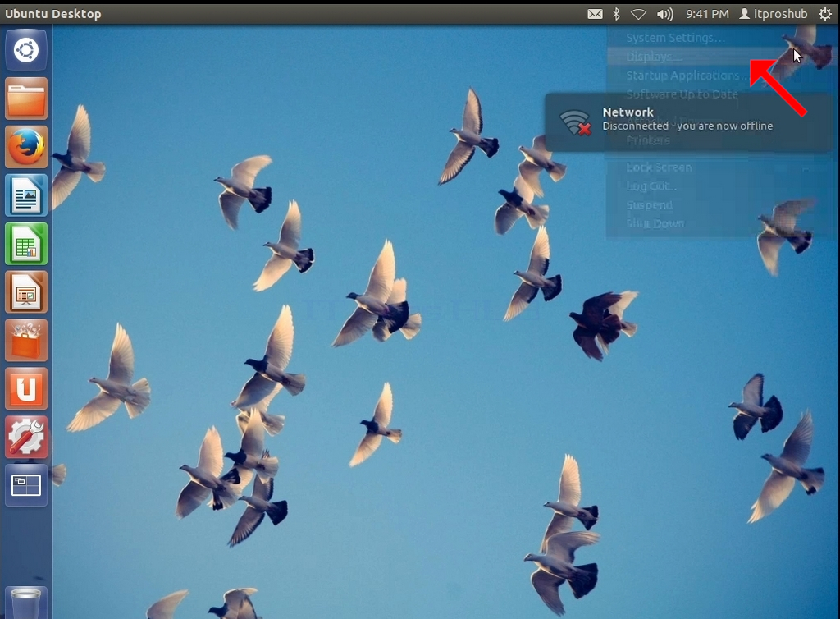Open the messaging envelope indicator

595,14
